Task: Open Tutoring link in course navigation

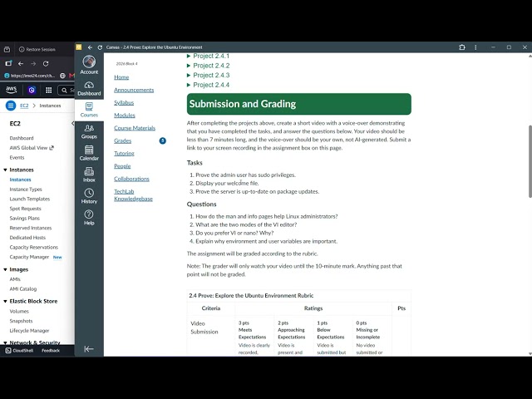Action: pyautogui.click(x=124, y=153)
